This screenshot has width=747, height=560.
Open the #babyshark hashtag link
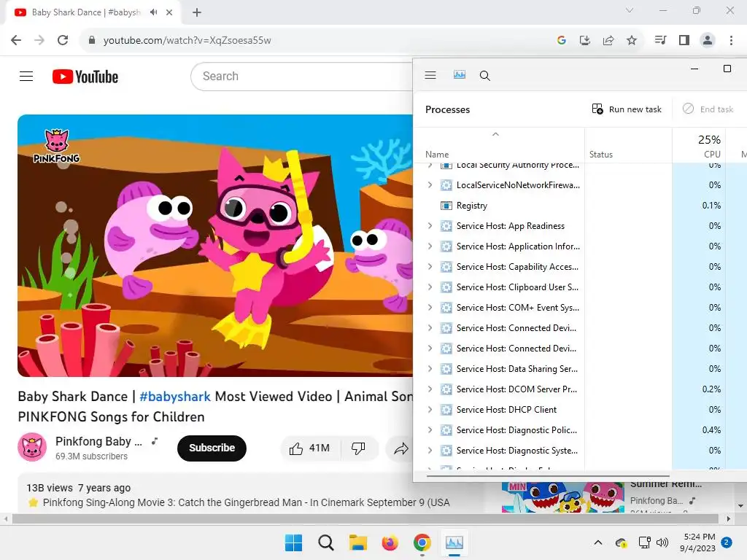(x=175, y=396)
